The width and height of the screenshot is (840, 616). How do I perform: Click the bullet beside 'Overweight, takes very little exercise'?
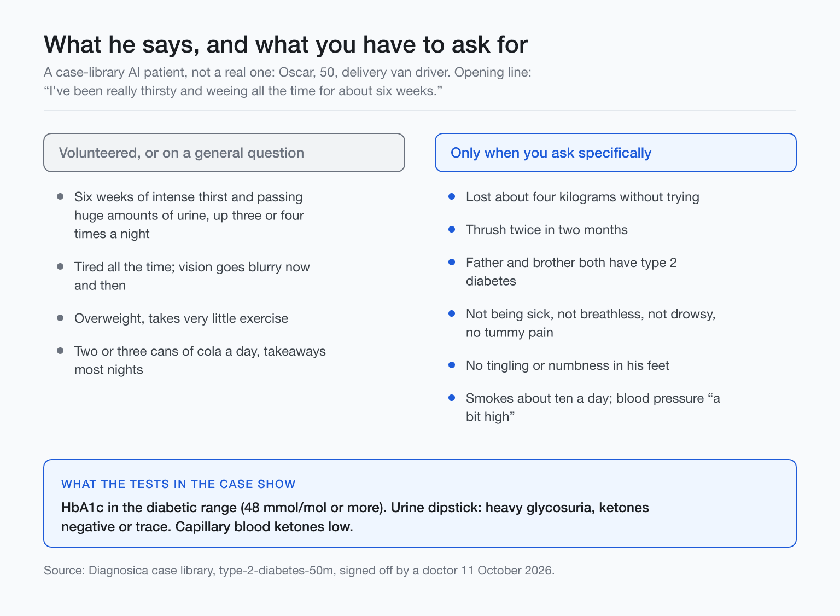pos(60,318)
